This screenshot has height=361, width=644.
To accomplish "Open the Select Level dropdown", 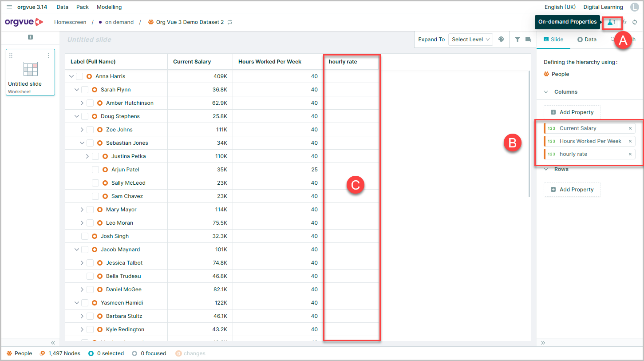I will tap(470, 40).
